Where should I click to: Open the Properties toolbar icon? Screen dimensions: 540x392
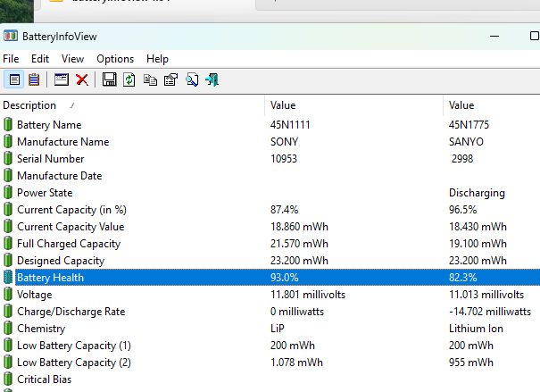[170, 79]
